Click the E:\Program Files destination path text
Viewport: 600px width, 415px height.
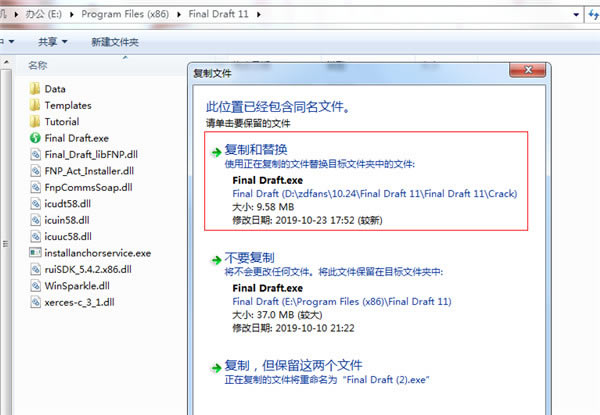(342, 301)
